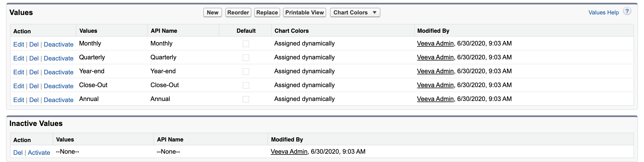Tick the Default checkbox for Annual

click(x=246, y=99)
